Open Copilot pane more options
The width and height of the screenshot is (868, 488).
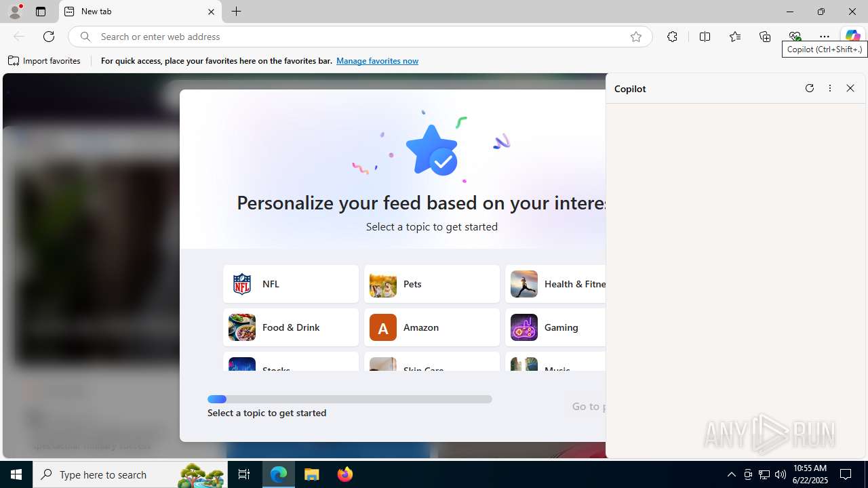829,88
